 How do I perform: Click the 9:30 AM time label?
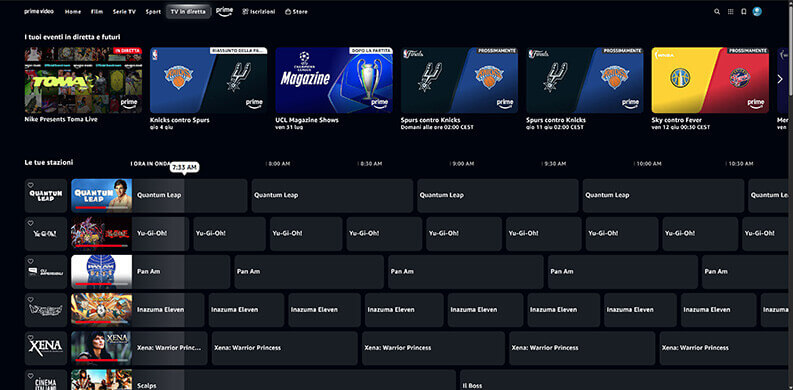coord(555,164)
